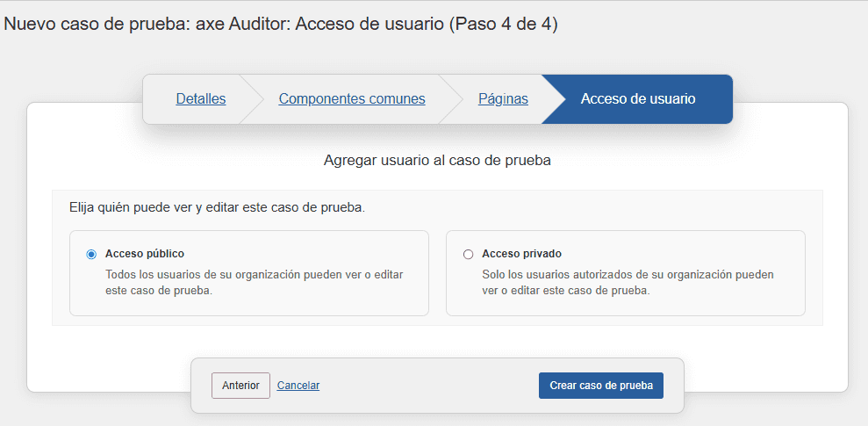Select the Acceso público radio button
868x426 pixels.
[91, 255]
